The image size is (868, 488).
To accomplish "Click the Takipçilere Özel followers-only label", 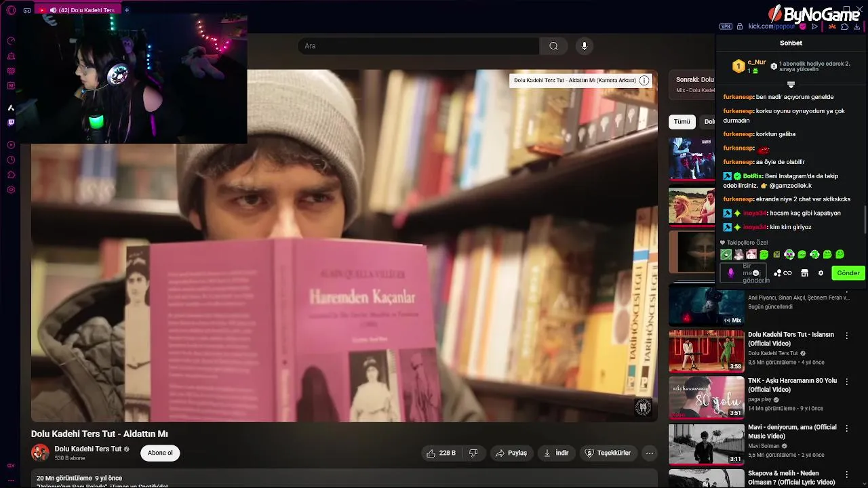I will (x=747, y=243).
